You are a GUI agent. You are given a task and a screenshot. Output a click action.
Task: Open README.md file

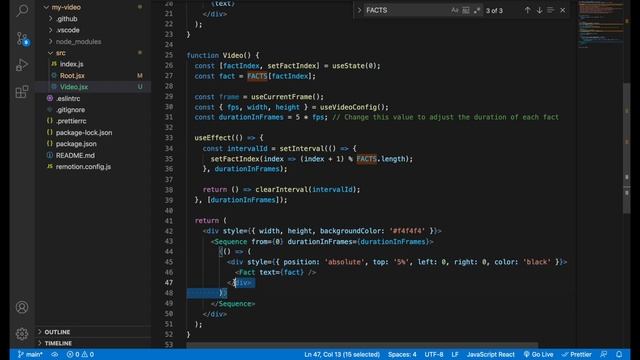75,156
